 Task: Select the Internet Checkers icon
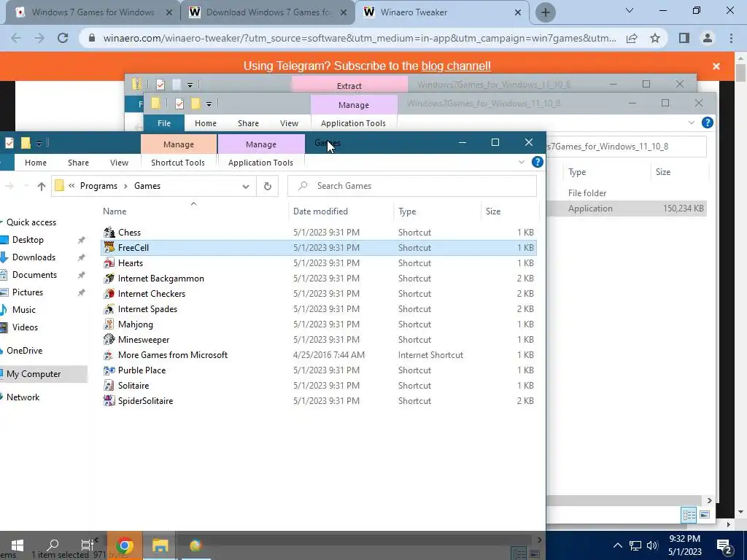click(x=109, y=293)
